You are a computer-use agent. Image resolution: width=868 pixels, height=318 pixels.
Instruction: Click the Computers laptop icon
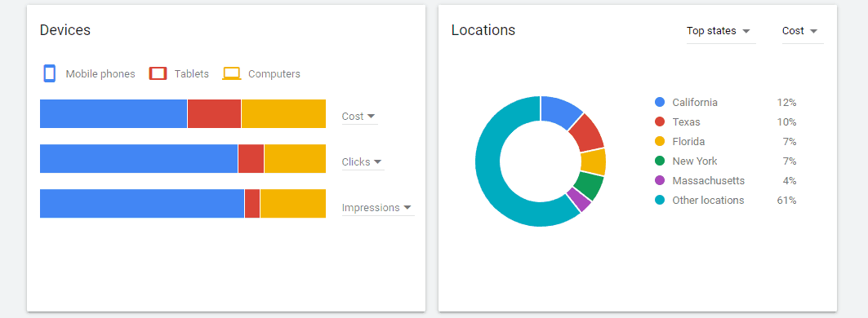[232, 73]
